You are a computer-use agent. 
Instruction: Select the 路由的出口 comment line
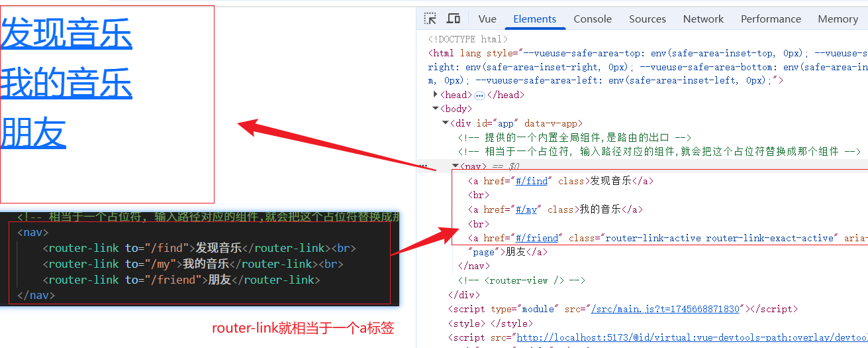(575, 137)
